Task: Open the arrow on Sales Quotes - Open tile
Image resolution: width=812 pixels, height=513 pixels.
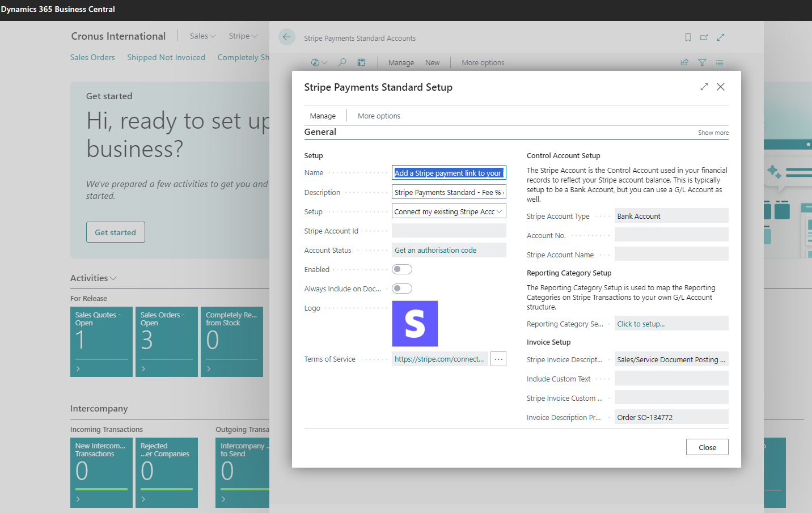Action: point(78,368)
